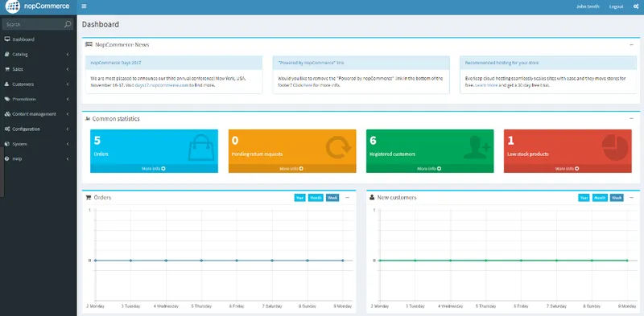The width and height of the screenshot is (644, 316).
Task: Click pie chart icon on Low stock tile
Action: click(x=615, y=148)
